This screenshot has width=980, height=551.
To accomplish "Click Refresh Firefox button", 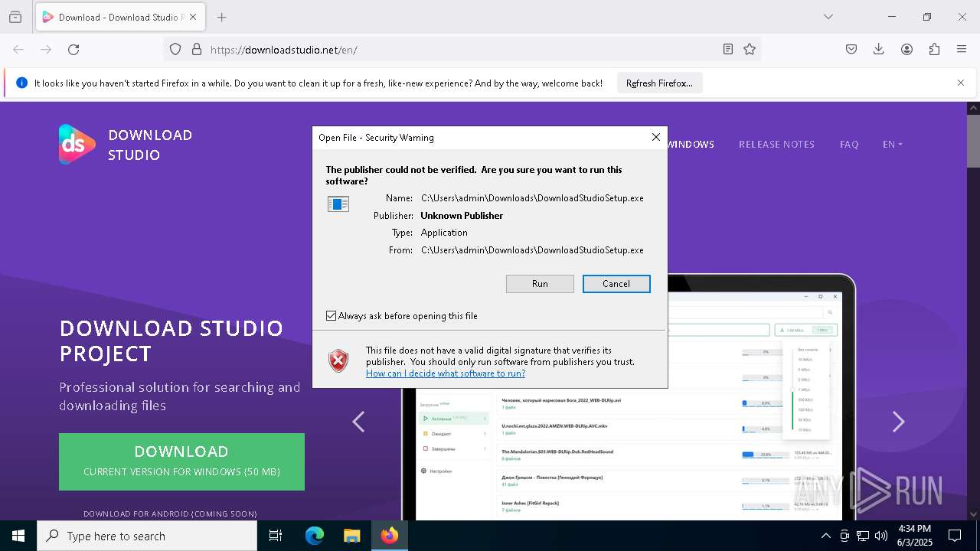I will click(659, 83).
